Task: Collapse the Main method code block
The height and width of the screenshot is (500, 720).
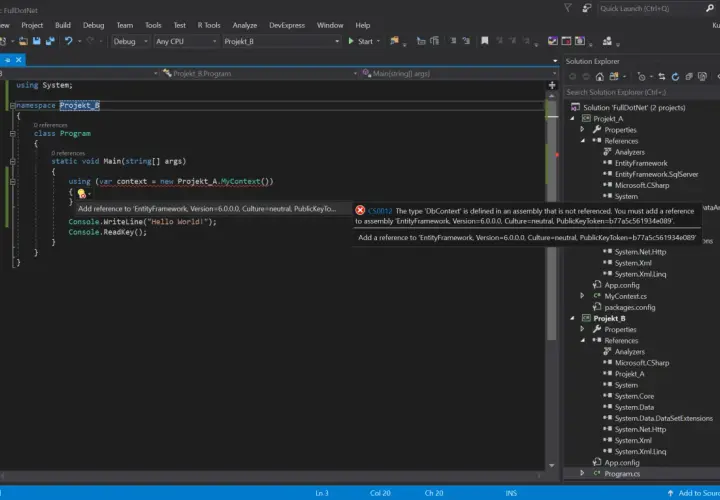Action: point(13,162)
